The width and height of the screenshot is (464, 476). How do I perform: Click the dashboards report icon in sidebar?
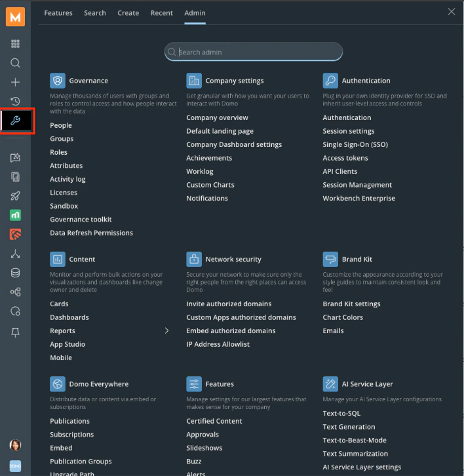pos(15,176)
